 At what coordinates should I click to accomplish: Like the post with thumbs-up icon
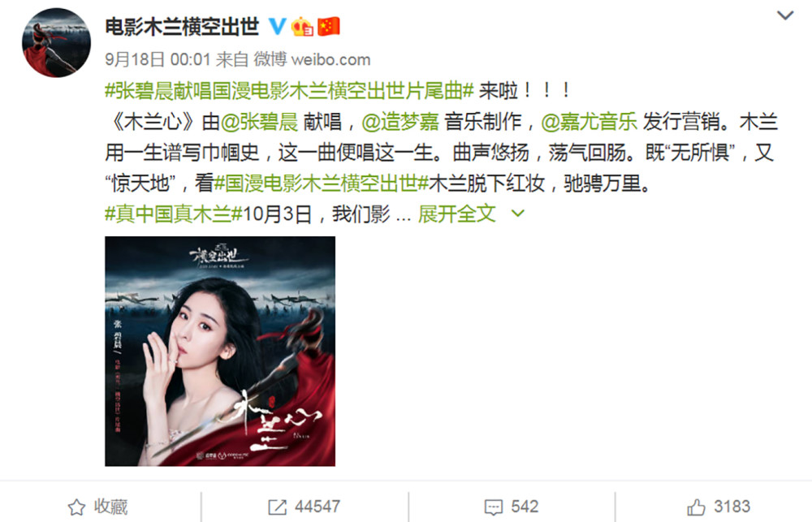point(696,507)
